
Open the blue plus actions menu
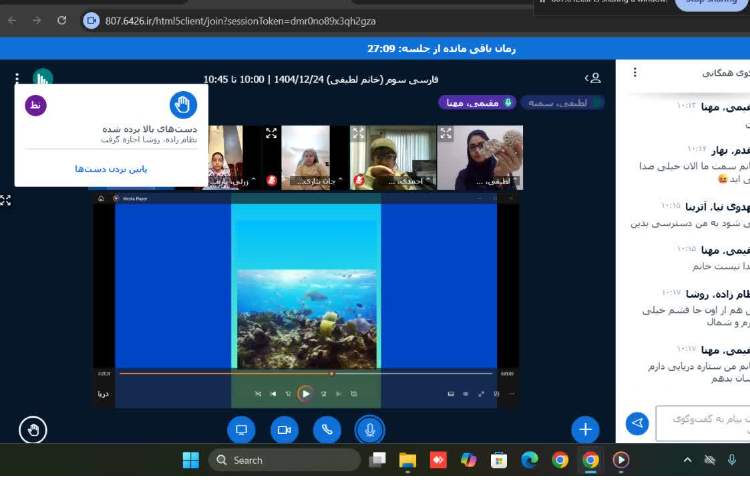(x=585, y=430)
